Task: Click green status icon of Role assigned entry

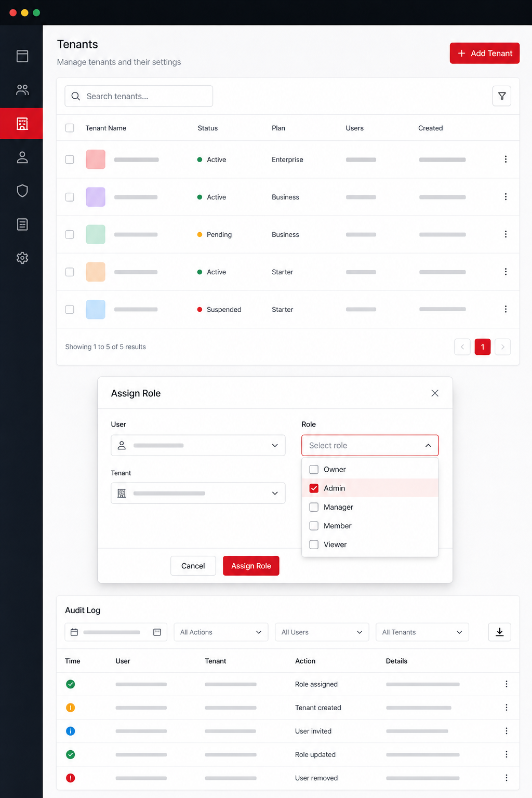Action: coord(71,684)
